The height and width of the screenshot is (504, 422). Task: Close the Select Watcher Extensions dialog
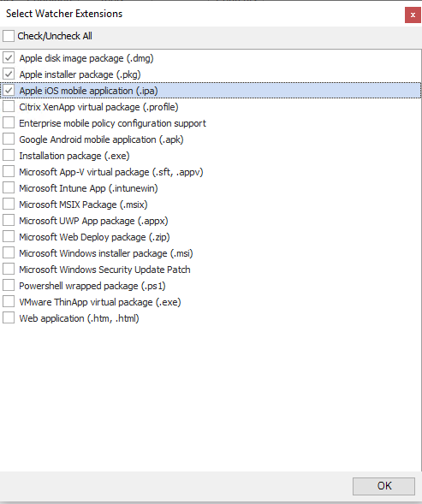click(x=413, y=15)
